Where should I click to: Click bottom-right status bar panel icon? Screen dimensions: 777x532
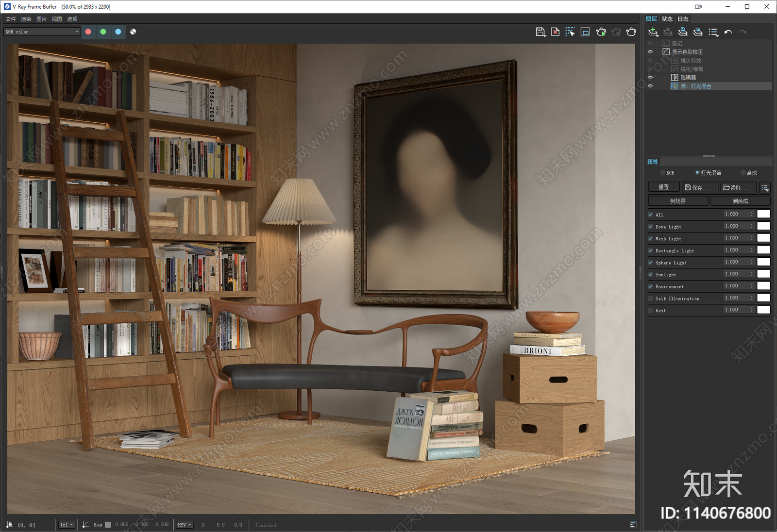(x=633, y=525)
